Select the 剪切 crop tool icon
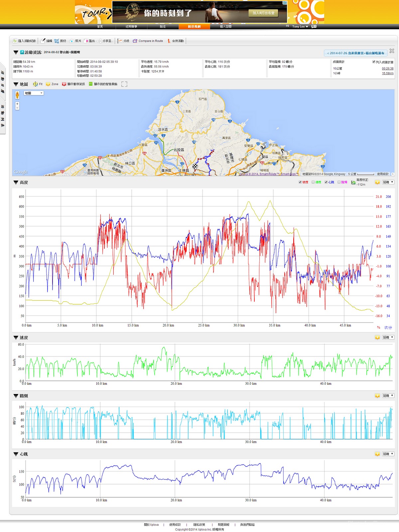This screenshot has width=399, height=532. tap(57, 41)
